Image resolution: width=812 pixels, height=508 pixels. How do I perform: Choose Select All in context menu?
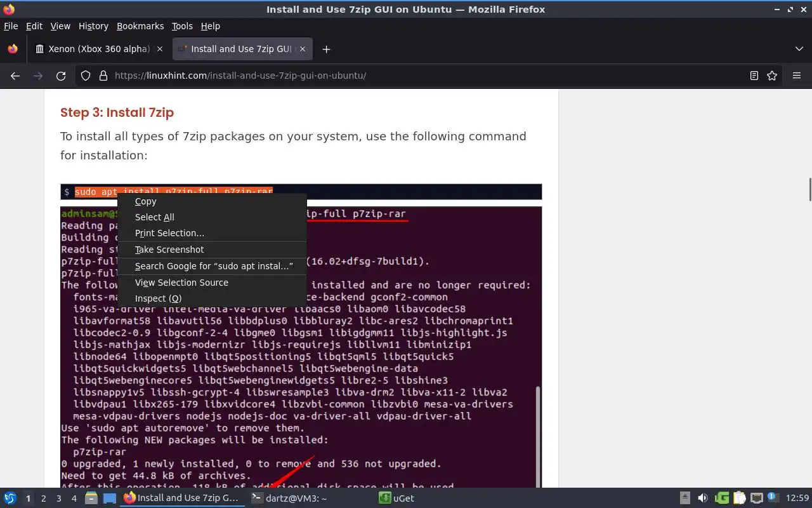pos(212,217)
